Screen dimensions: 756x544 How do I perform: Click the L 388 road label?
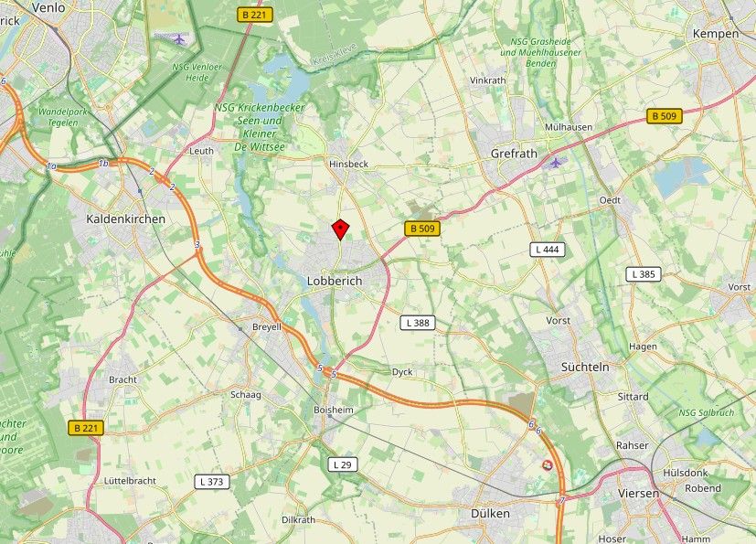[418, 323]
